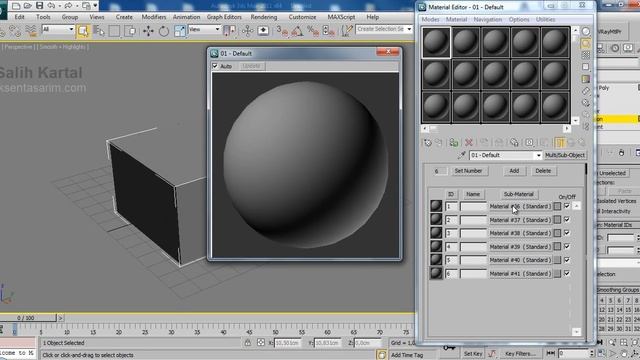The image size is (640, 360).
Task: Click the time slider 0 / 100 handle
Action: click(x=26, y=318)
